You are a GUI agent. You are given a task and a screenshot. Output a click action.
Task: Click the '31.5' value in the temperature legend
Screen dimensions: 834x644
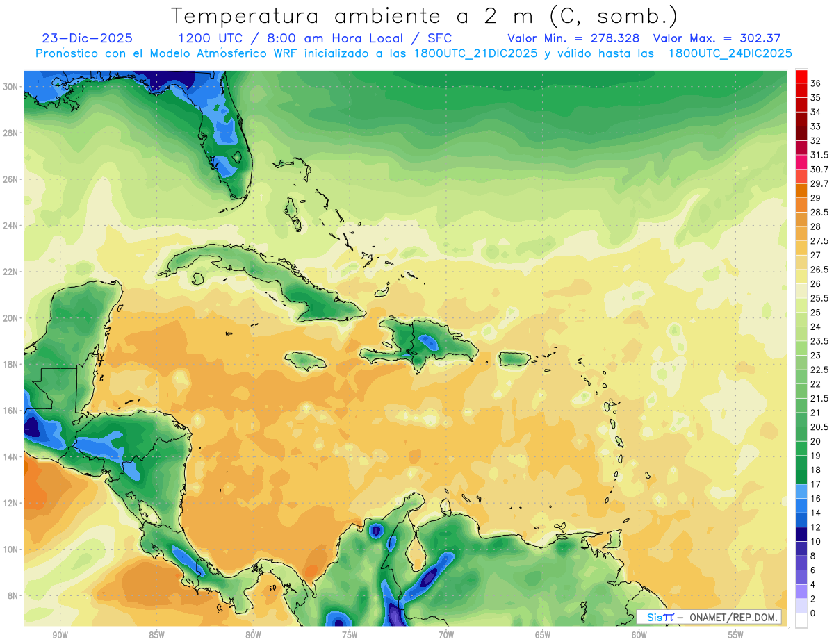point(819,155)
